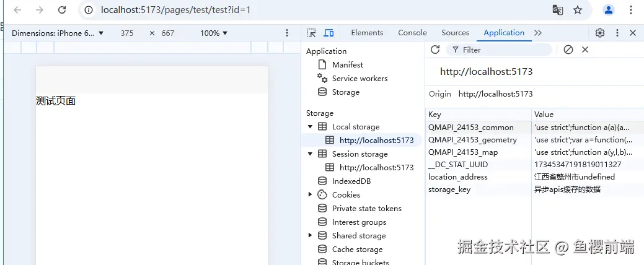Switch to the Elements tab

(367, 33)
